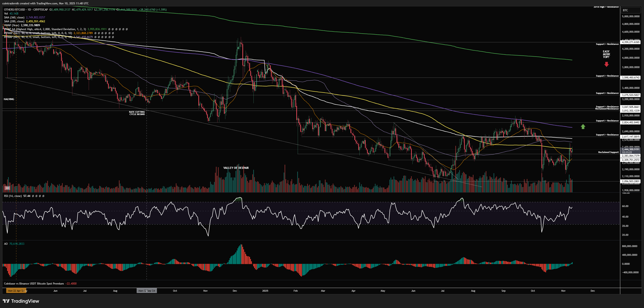Click Coinbase vs Binance Spot Premium label
The image size is (644, 308).
pos(34,284)
